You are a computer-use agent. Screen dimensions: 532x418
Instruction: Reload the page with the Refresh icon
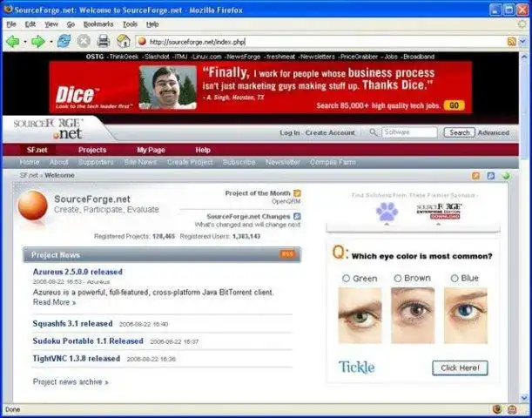(x=64, y=42)
